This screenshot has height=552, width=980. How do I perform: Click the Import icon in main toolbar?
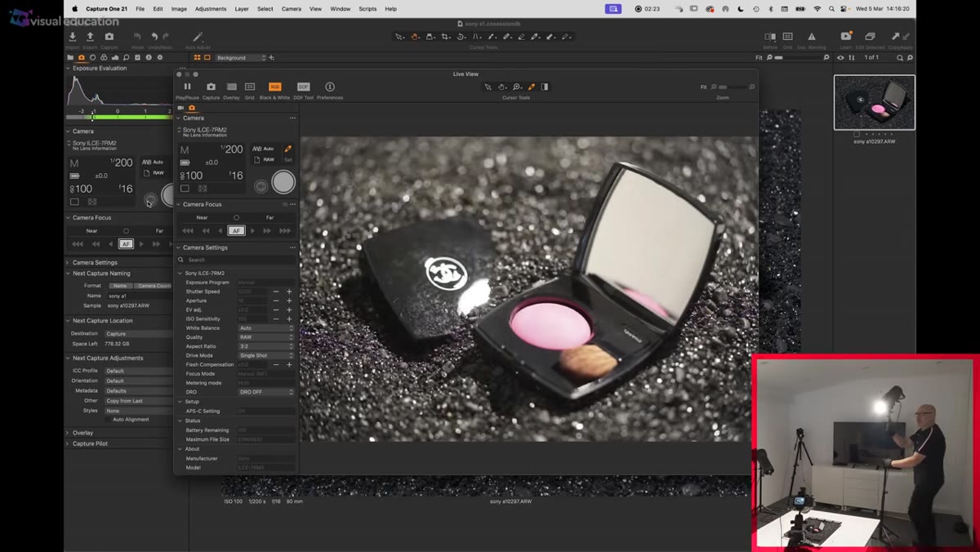tap(73, 37)
